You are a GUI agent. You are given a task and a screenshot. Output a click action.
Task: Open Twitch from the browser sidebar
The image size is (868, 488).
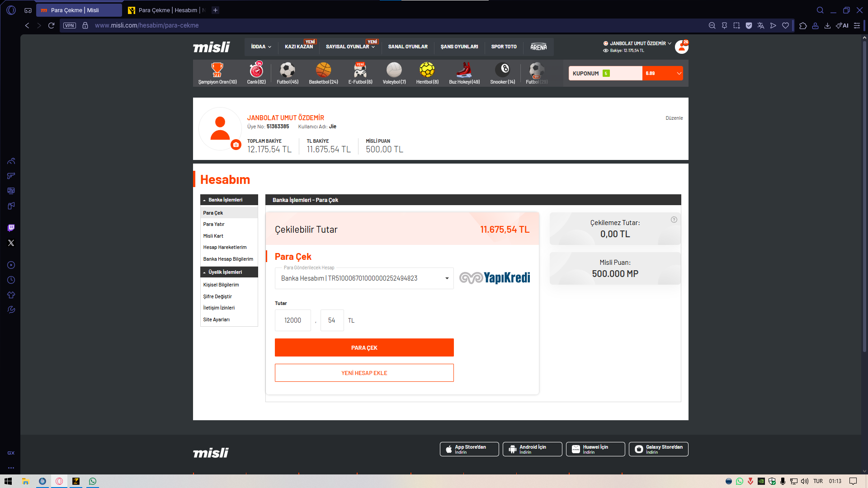(x=11, y=228)
